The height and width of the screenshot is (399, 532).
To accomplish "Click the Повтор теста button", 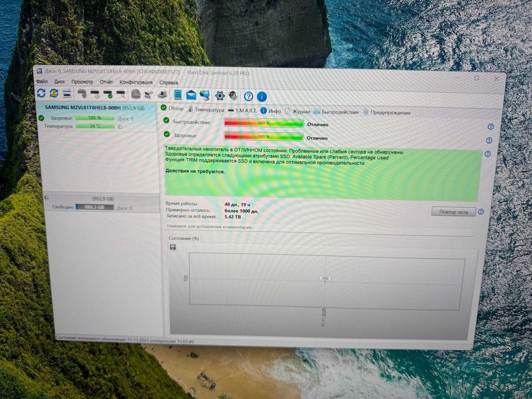I will 453,211.
